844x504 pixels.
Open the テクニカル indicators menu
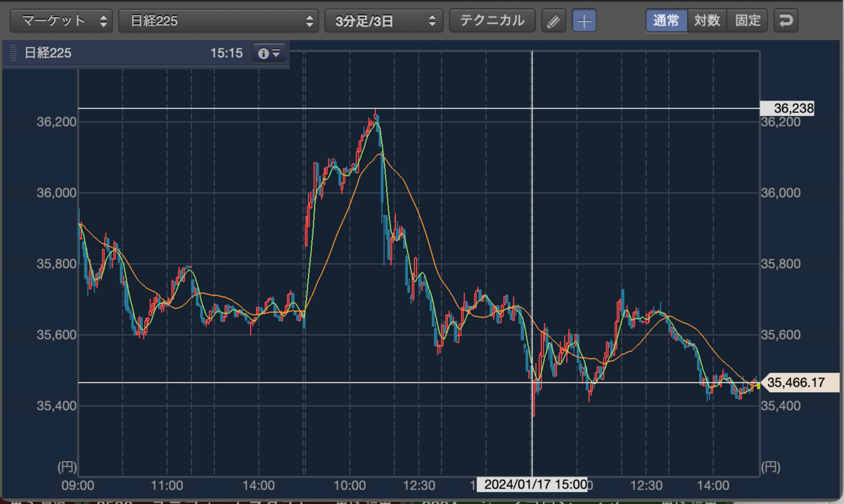click(x=492, y=21)
